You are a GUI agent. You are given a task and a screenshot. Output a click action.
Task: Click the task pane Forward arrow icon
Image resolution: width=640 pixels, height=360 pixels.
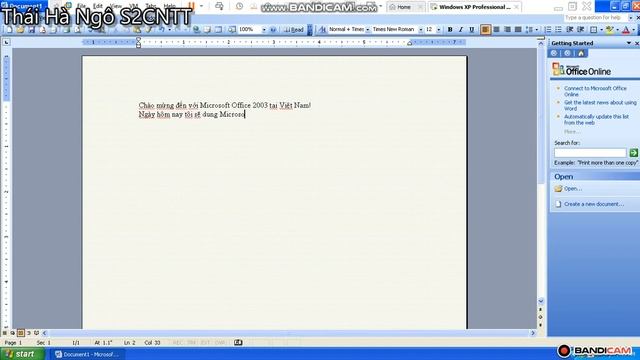click(567, 53)
